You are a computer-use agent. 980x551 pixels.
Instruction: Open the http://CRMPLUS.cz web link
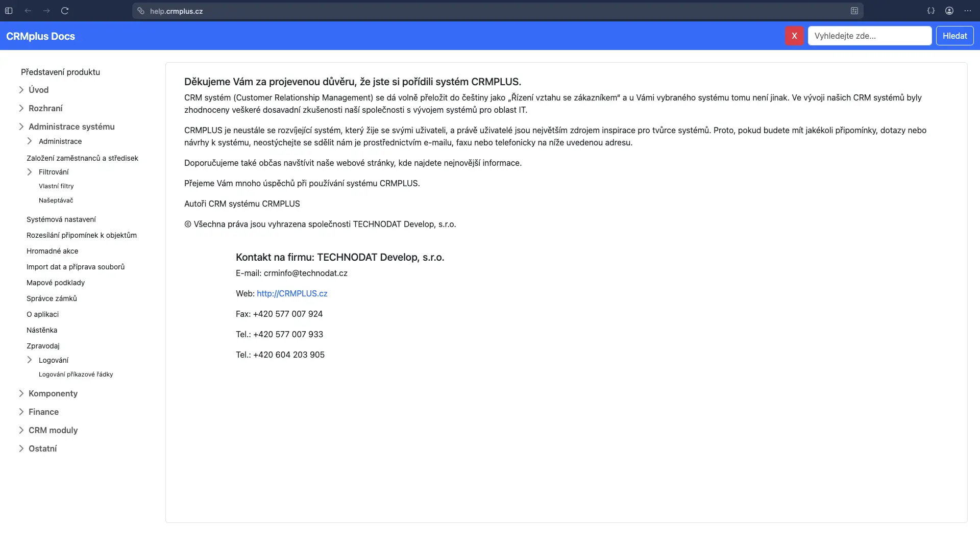click(292, 293)
